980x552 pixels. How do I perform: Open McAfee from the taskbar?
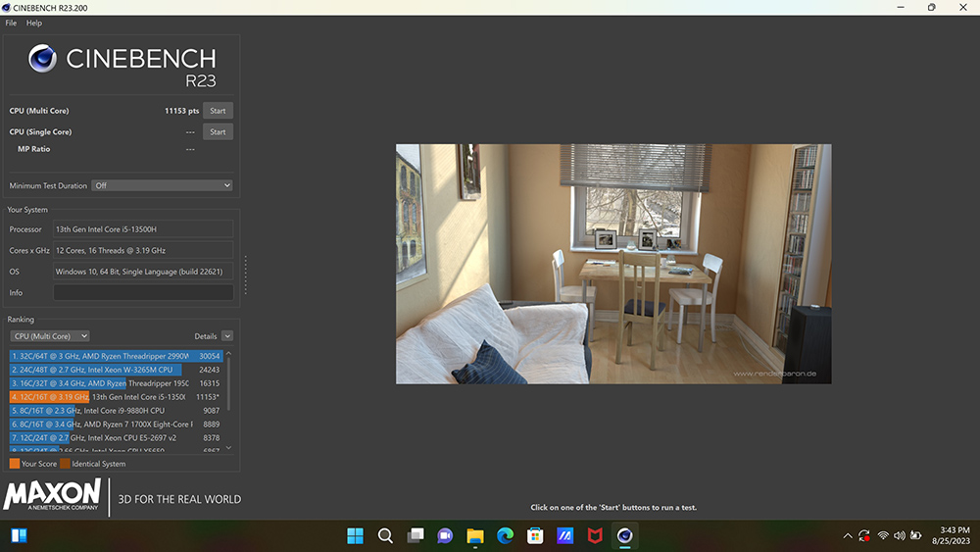coord(595,535)
